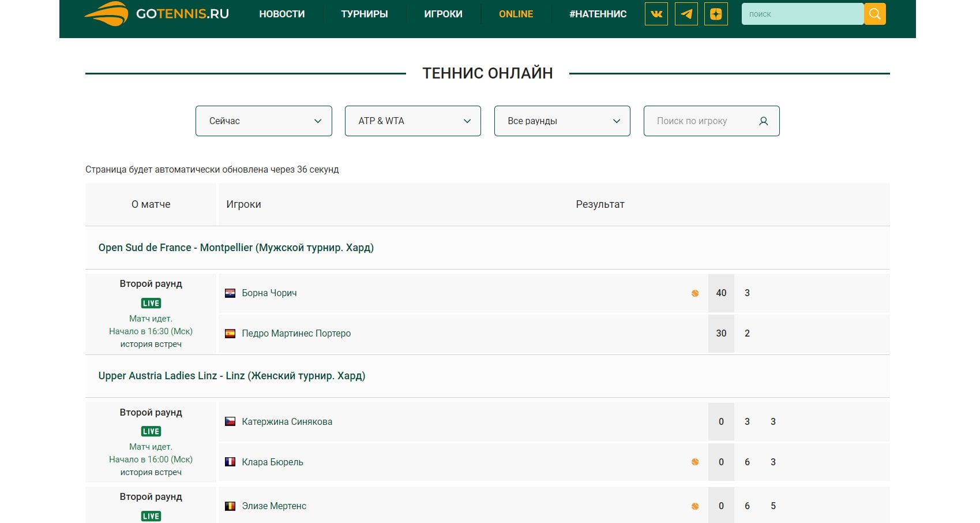Expand the Все раунды rounds dropdown
Image resolution: width=980 pixels, height=523 pixels.
tap(562, 121)
